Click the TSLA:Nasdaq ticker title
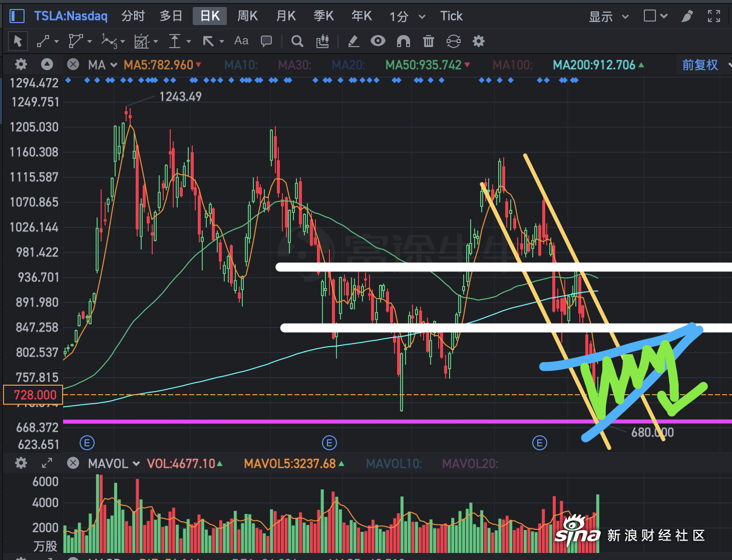The image size is (732, 560). click(x=71, y=16)
